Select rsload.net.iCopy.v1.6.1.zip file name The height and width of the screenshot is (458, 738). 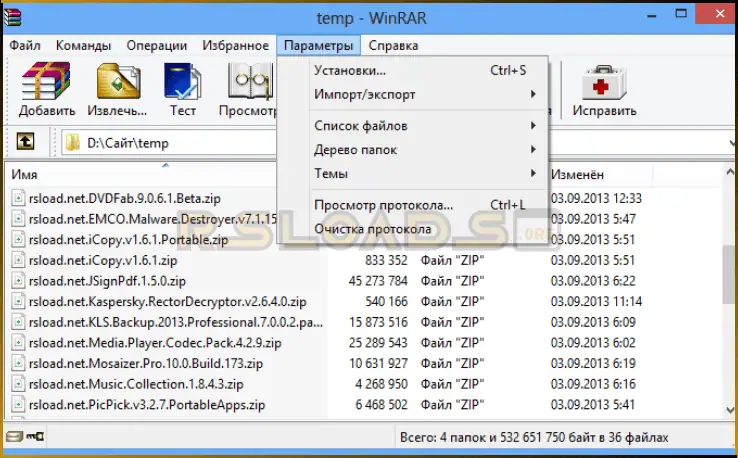(103, 260)
